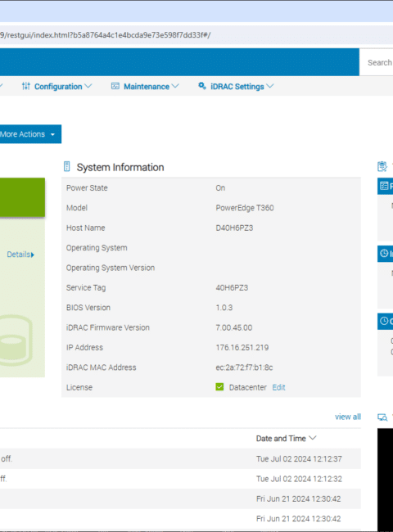Click the view all link
The height and width of the screenshot is (532, 393).
point(347,417)
